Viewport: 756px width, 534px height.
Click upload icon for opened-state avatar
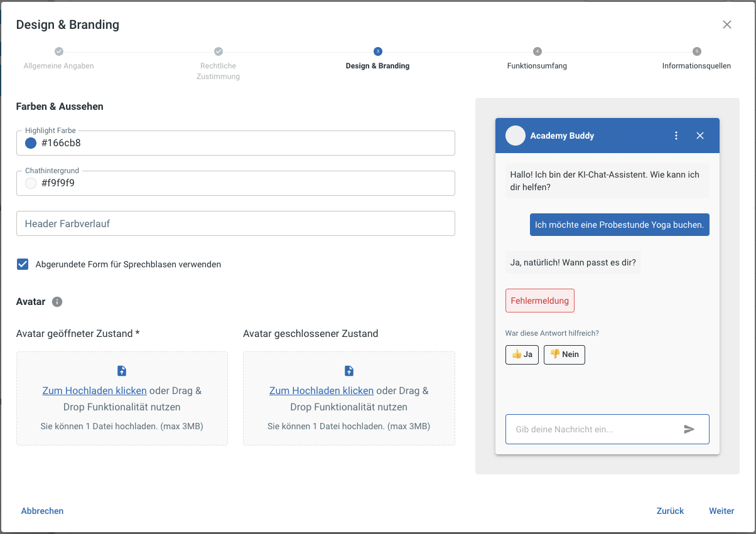pos(122,371)
